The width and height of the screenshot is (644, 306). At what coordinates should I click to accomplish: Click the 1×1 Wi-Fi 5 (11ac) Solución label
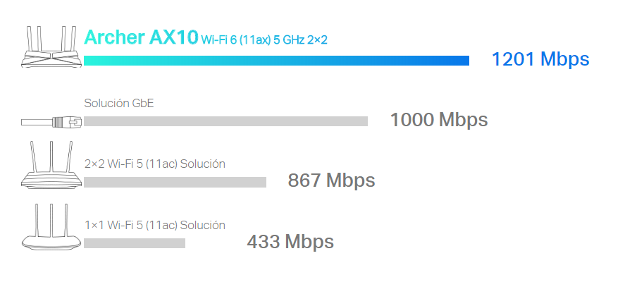154,225
